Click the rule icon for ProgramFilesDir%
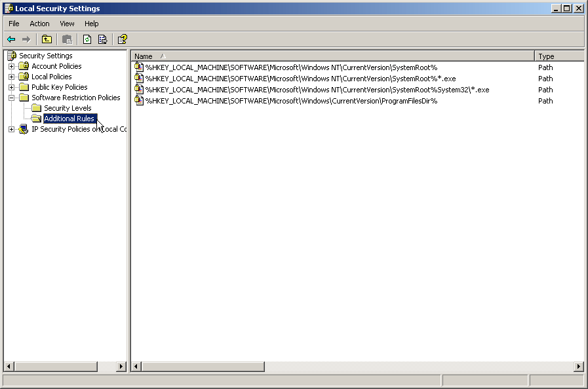This screenshot has width=588, height=389. click(x=139, y=101)
